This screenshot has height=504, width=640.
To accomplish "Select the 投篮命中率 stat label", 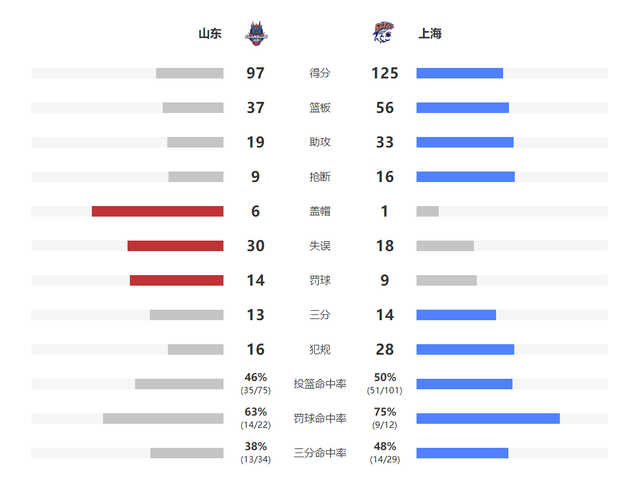I will 320,384.
